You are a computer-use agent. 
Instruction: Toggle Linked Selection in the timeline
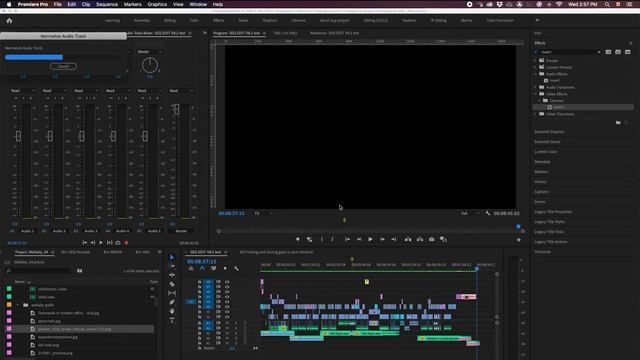[213, 268]
